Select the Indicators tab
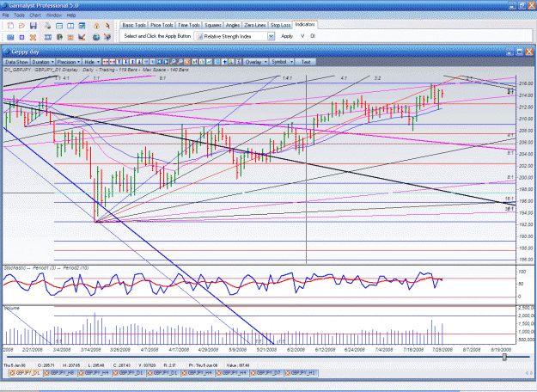Viewport: 537px width, 392px height. click(305, 24)
